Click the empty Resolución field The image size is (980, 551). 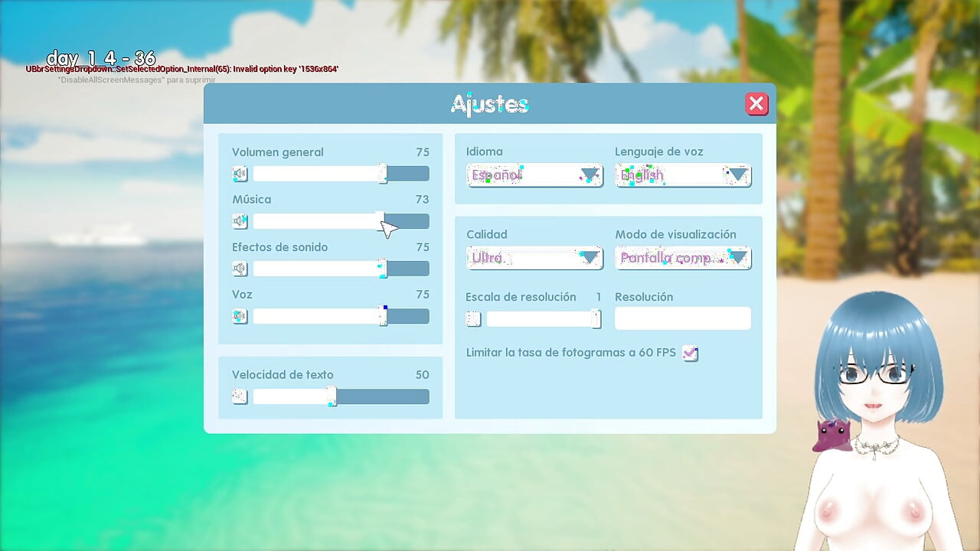(683, 318)
